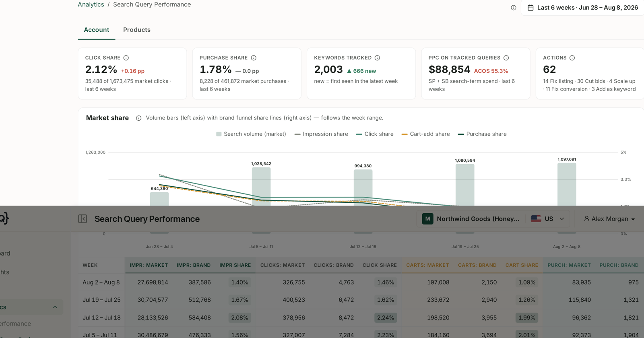The width and height of the screenshot is (644, 338).
Task: Open the Northwind Goods account selector
Action: [x=471, y=219]
